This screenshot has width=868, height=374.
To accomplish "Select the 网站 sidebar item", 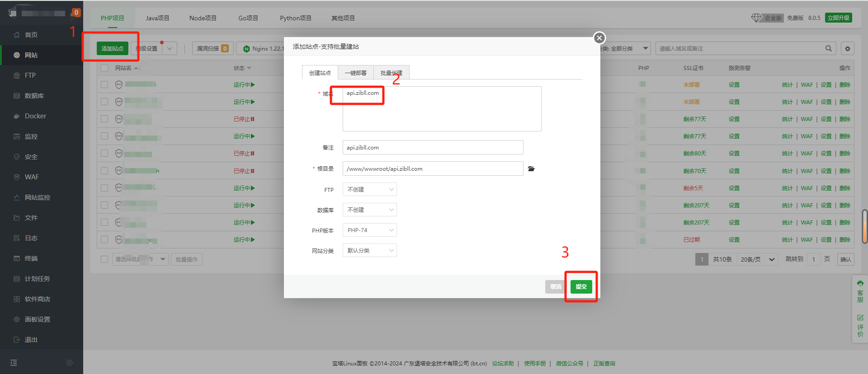I will (31, 55).
